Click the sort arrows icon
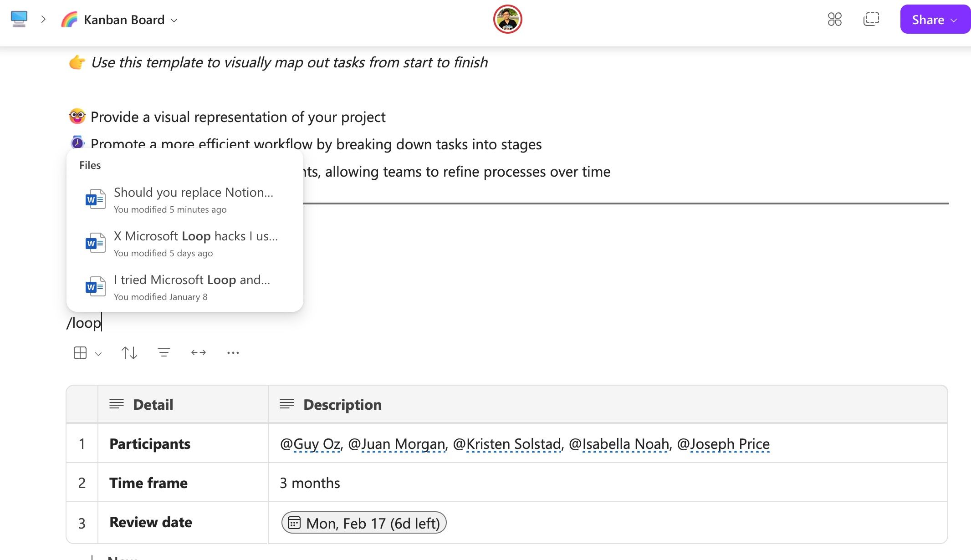971x560 pixels. pos(129,353)
